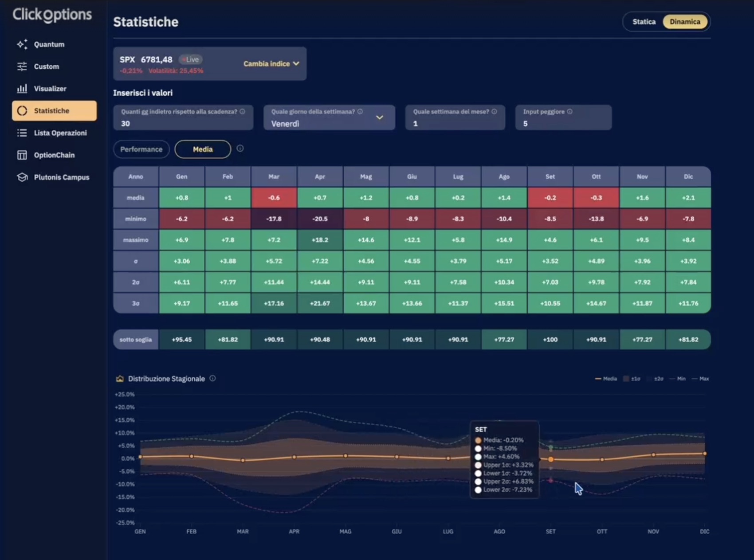Viewport: 754px width, 560px height.
Task: Click the -20.5 cell in Apr minimo
Action: (x=320, y=219)
